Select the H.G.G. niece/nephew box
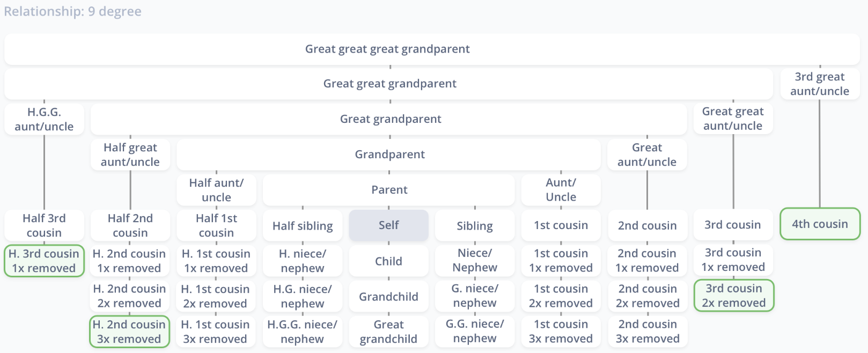The width and height of the screenshot is (868, 353). 303,332
